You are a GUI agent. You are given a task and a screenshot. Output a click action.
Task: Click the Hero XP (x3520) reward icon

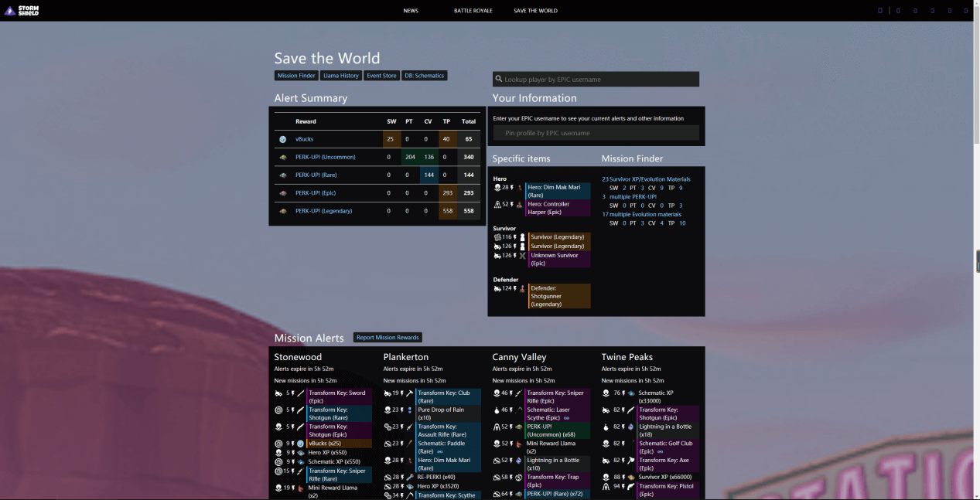click(410, 487)
